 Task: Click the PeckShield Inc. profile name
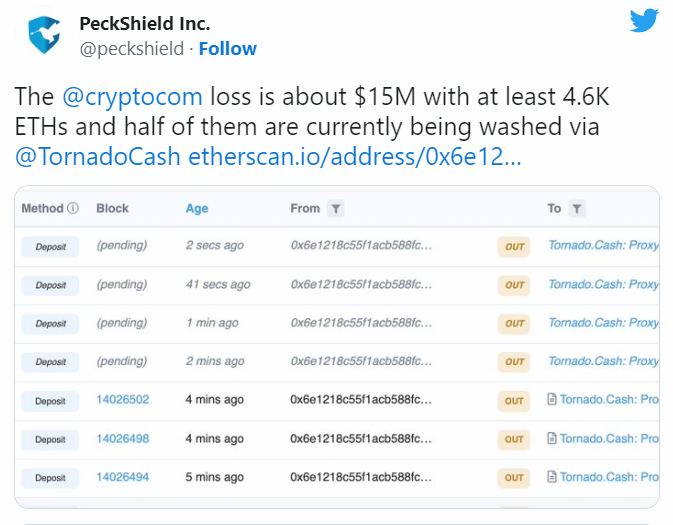[x=144, y=24]
